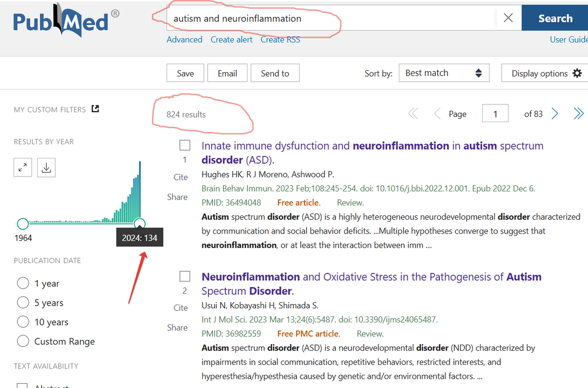
Task: Open the Innate immune dysfunction article title
Action: point(372,153)
